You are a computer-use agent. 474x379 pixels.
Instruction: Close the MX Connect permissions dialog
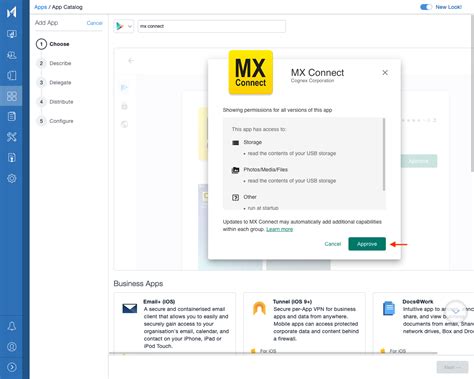385,72
